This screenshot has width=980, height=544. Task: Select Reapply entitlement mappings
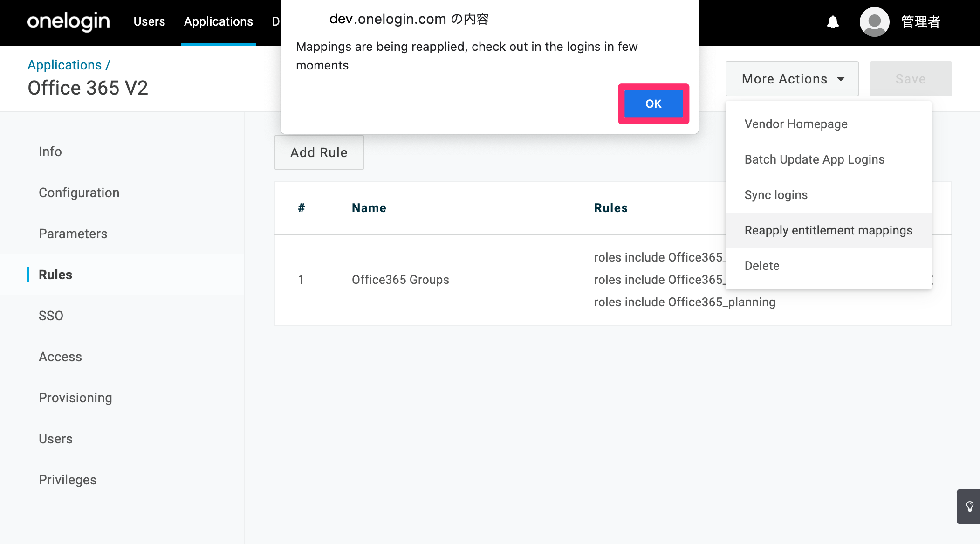click(828, 230)
